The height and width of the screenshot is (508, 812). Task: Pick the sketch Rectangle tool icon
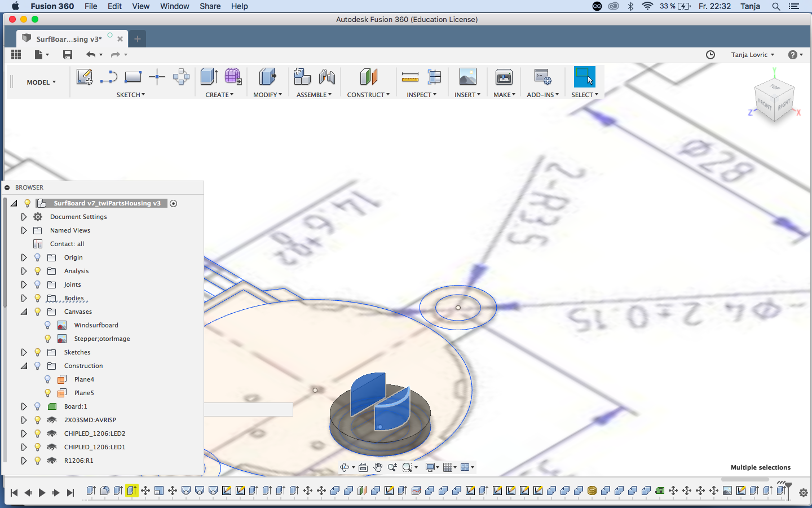pos(133,77)
